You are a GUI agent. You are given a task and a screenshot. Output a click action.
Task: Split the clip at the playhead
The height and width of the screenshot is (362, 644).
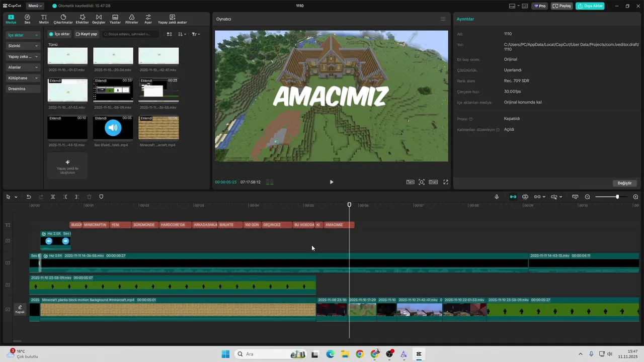[53, 197]
